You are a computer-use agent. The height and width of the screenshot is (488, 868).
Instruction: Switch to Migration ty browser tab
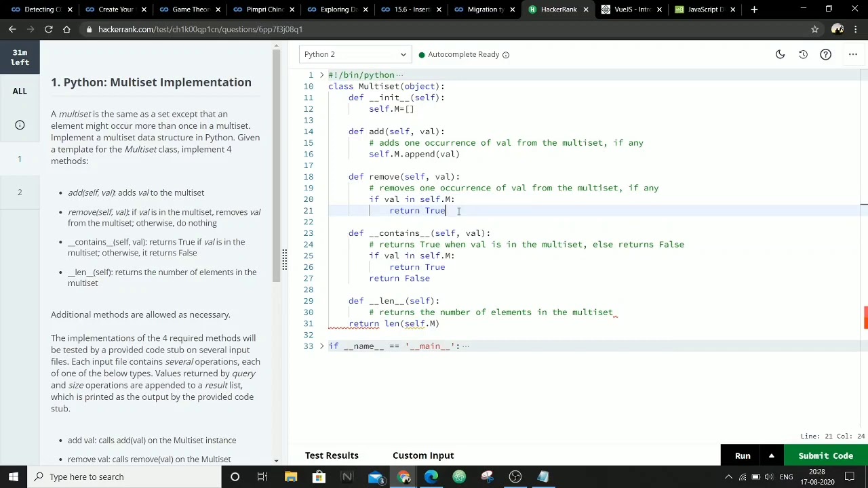[486, 9]
